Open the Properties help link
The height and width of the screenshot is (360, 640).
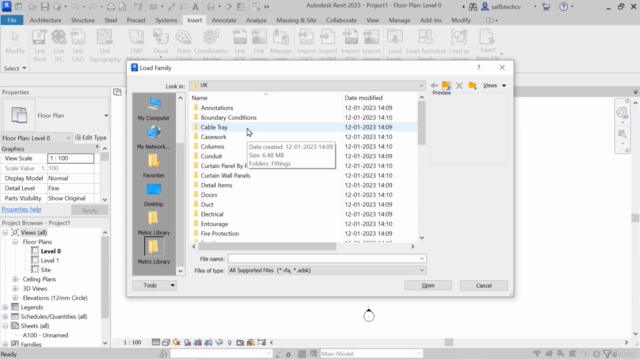pyautogui.click(x=21, y=209)
